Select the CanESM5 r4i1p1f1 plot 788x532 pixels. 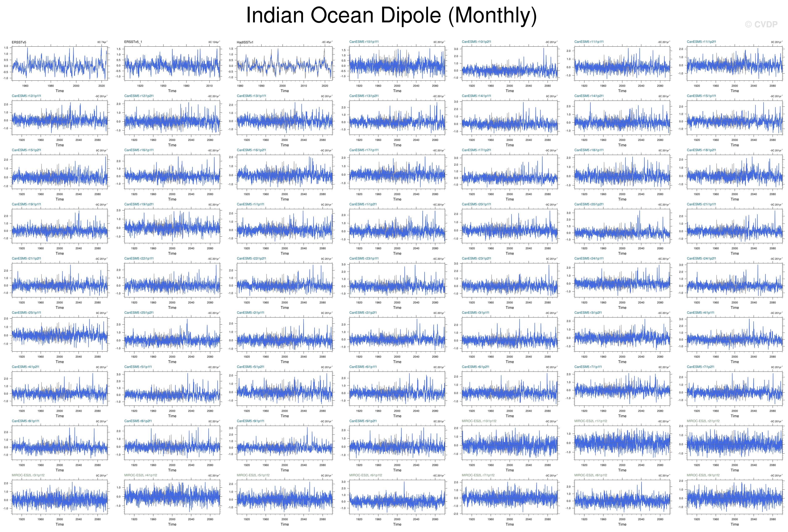pyautogui.click(x=735, y=334)
